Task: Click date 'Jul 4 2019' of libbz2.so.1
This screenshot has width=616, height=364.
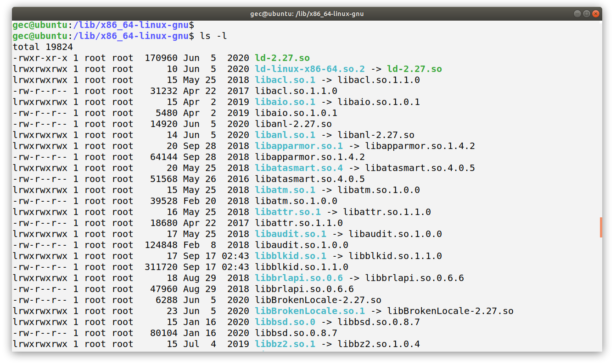Action: coord(216,344)
